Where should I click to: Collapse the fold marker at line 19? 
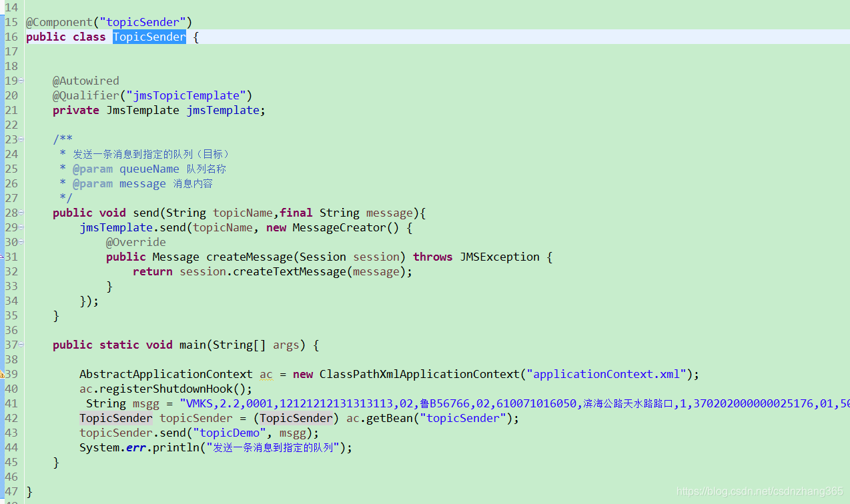pyautogui.click(x=21, y=81)
